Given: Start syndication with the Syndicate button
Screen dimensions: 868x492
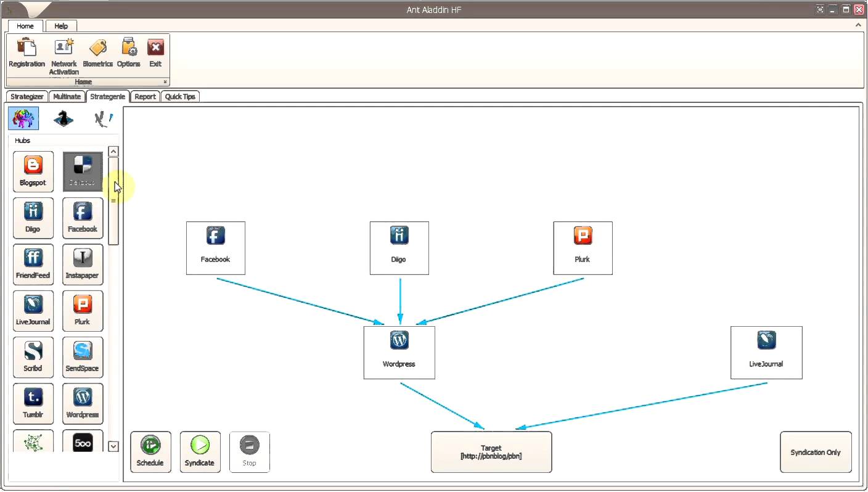Looking at the screenshot, I should (x=200, y=452).
